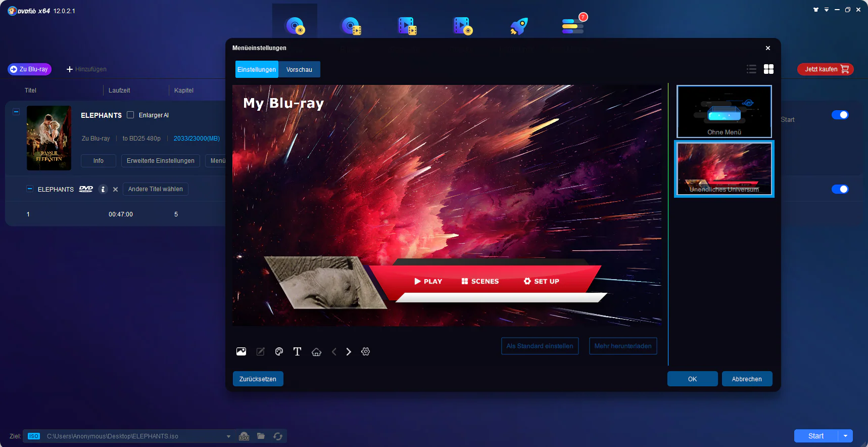Switch templates to grid view
Screen dimensions: 868x447
click(768, 69)
